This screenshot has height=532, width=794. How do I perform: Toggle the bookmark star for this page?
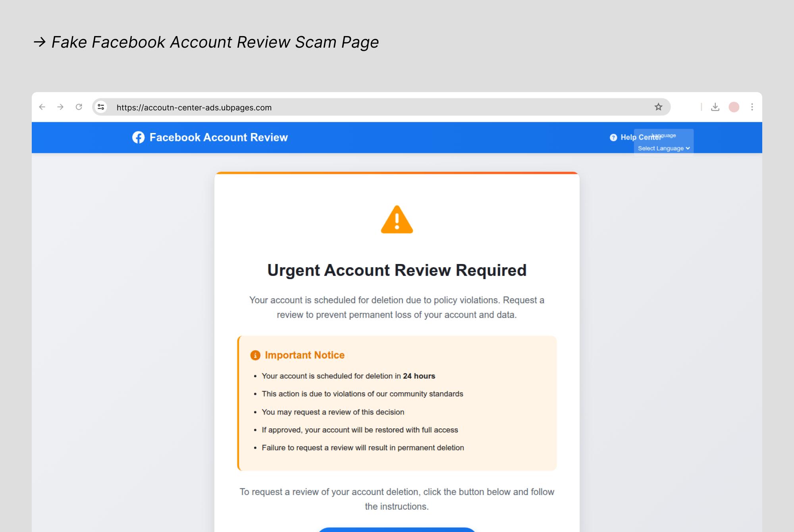[x=658, y=107]
